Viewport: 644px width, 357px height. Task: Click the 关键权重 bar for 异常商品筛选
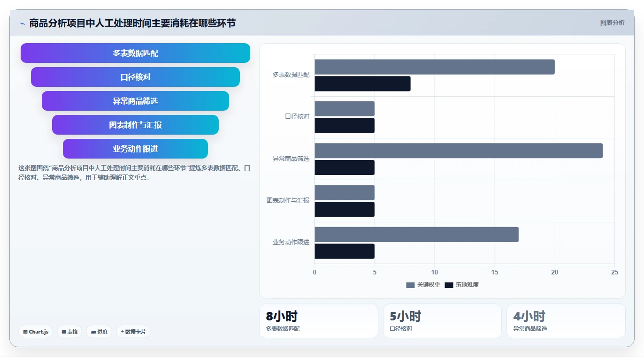click(x=459, y=151)
